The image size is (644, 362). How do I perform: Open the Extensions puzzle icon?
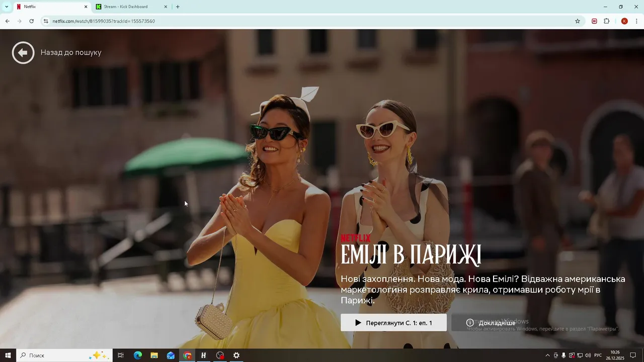pyautogui.click(x=607, y=21)
